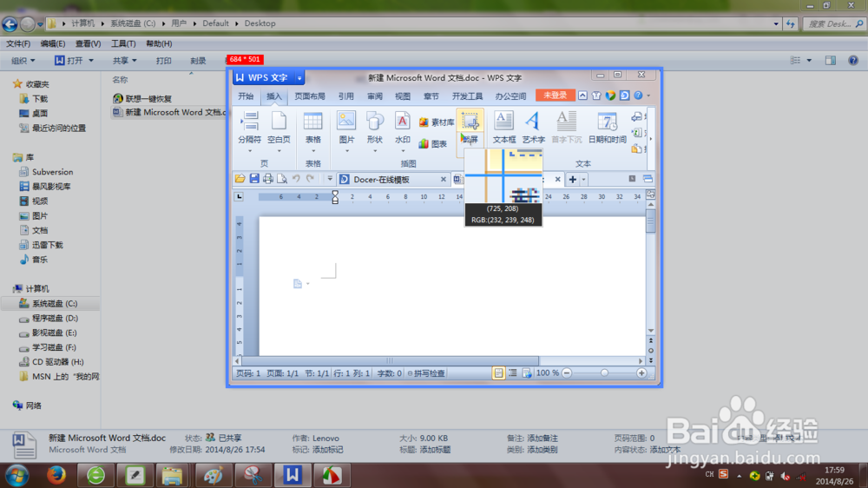Viewport: 868px width, 488px height.
Task: Save document with the floppy disk icon
Action: click(254, 179)
